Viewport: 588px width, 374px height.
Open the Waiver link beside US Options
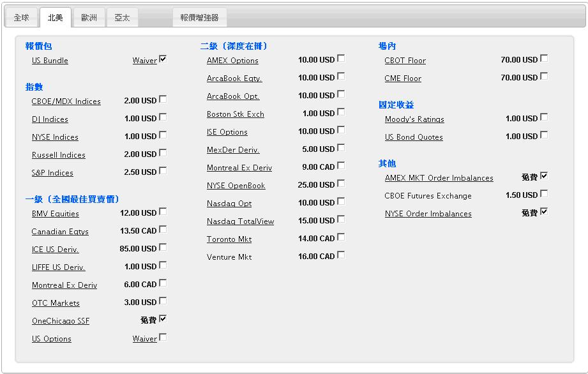[x=145, y=339]
